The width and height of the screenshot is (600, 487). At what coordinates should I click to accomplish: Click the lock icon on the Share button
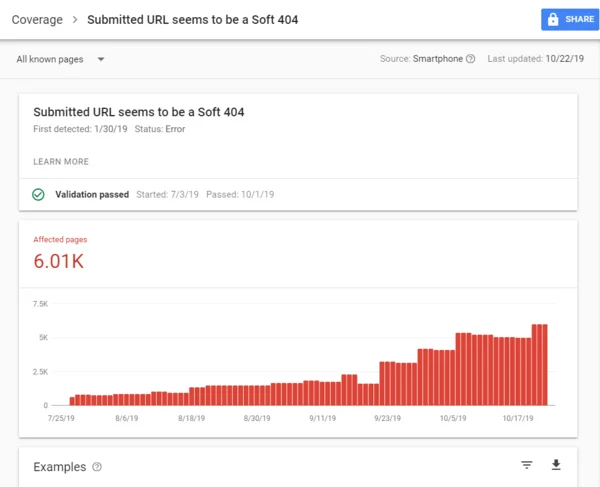click(x=553, y=19)
